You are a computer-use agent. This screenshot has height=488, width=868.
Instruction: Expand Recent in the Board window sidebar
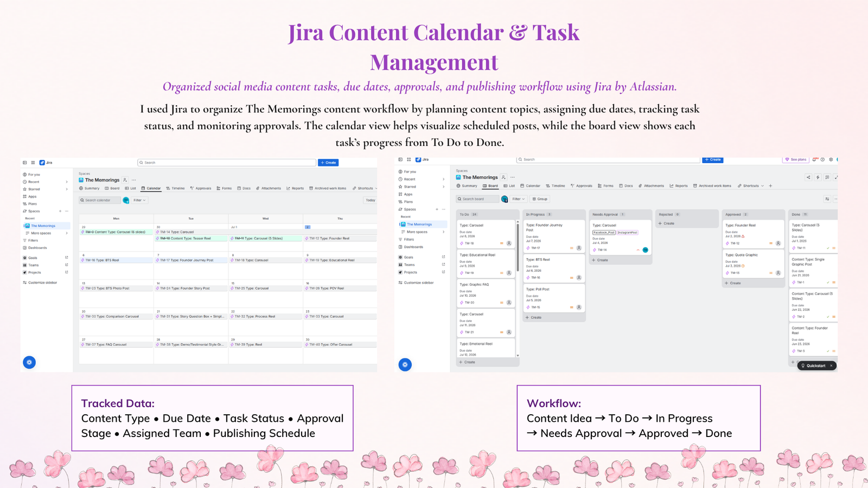tap(443, 179)
